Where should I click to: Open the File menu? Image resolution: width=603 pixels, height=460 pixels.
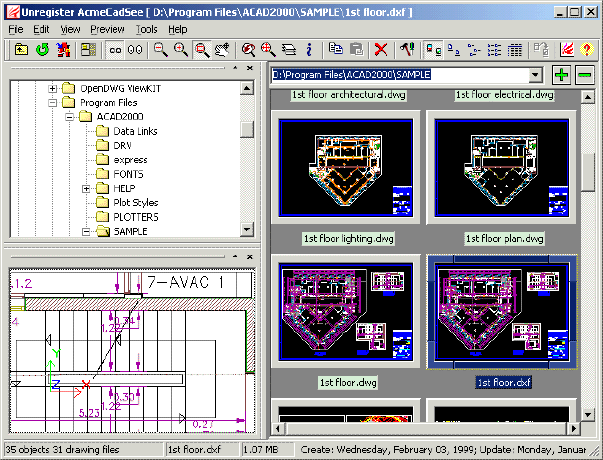coord(15,29)
